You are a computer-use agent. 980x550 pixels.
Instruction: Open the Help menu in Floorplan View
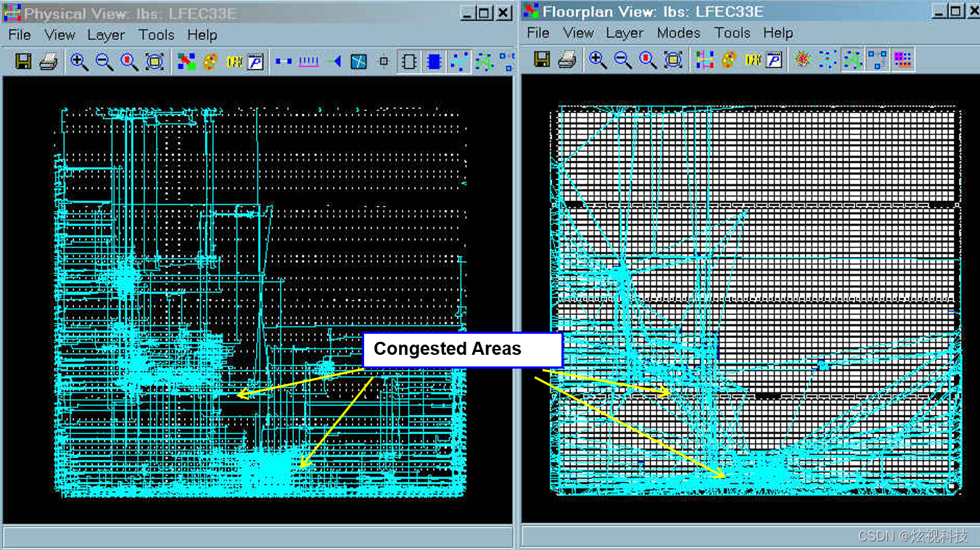tap(778, 33)
